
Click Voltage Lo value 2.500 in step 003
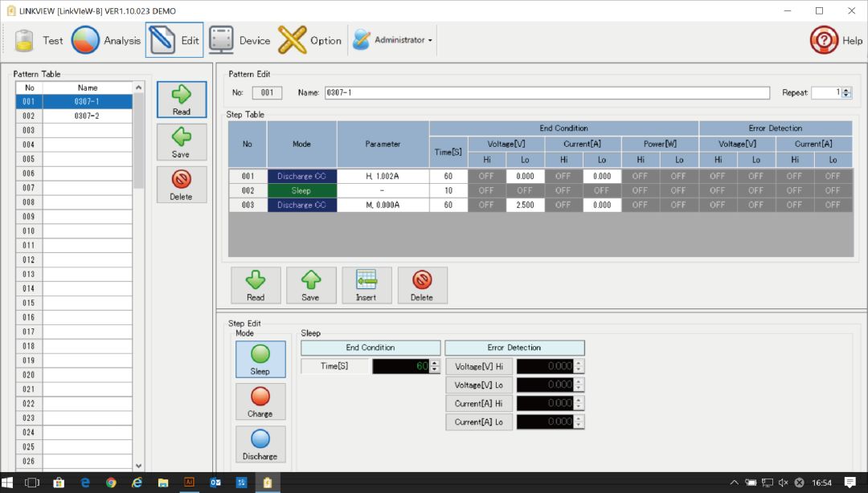[526, 206]
